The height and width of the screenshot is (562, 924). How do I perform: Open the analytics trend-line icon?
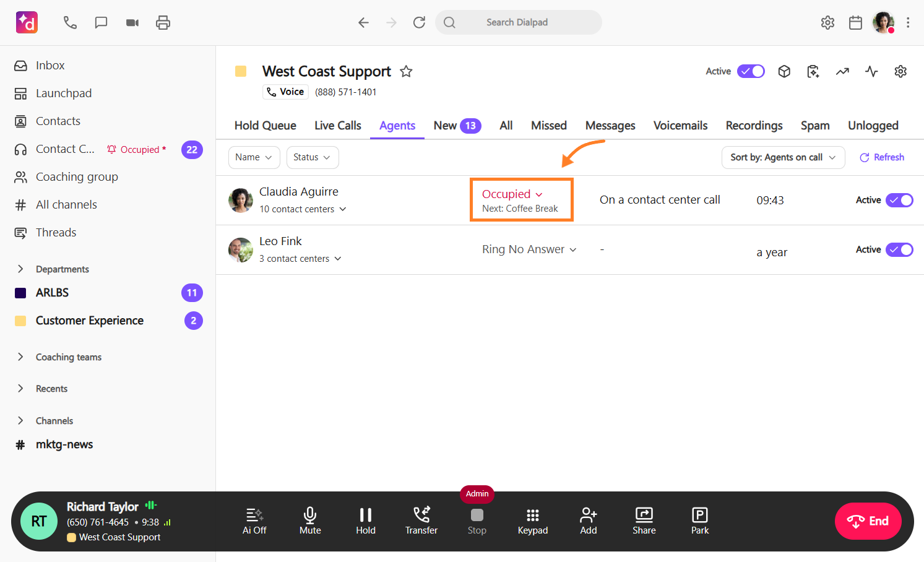pyautogui.click(x=842, y=71)
